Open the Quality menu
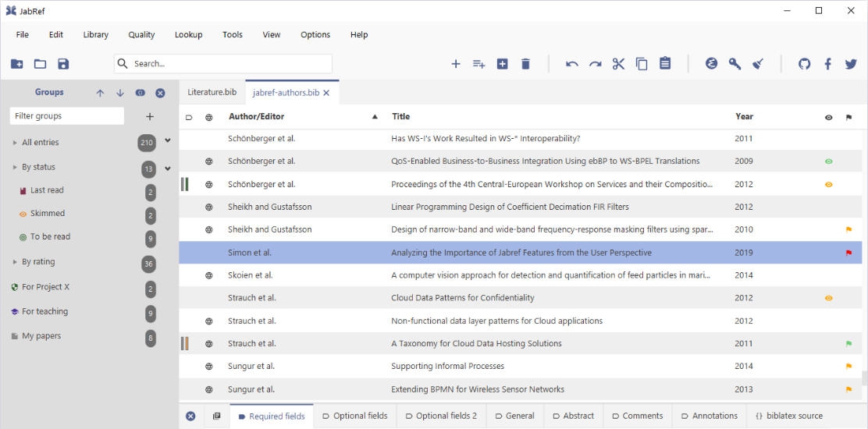The height and width of the screenshot is (429, 868). click(x=142, y=35)
